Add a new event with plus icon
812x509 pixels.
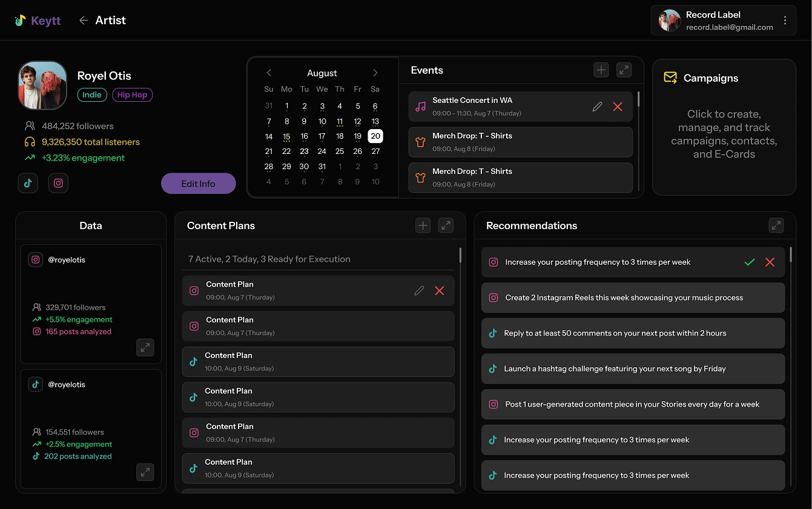(601, 70)
